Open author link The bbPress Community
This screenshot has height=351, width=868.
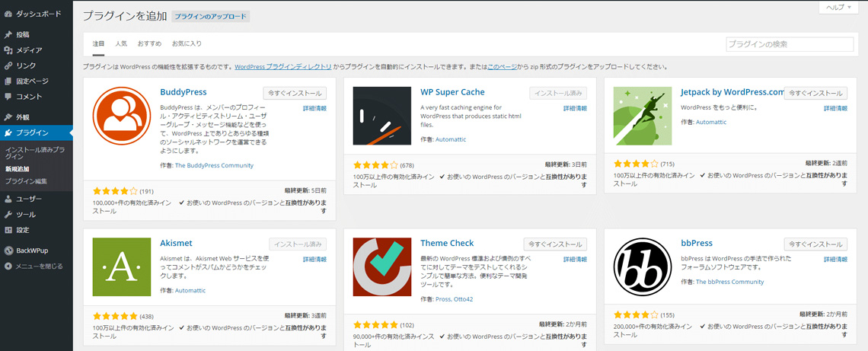[x=729, y=281]
